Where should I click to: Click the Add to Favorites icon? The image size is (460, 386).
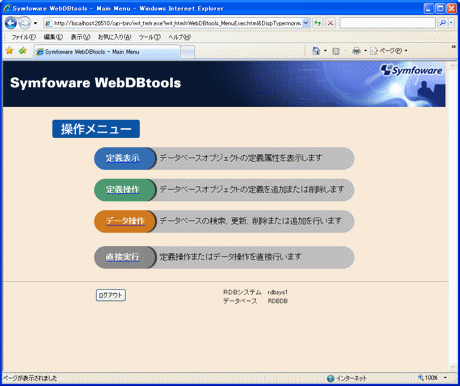[x=23, y=51]
